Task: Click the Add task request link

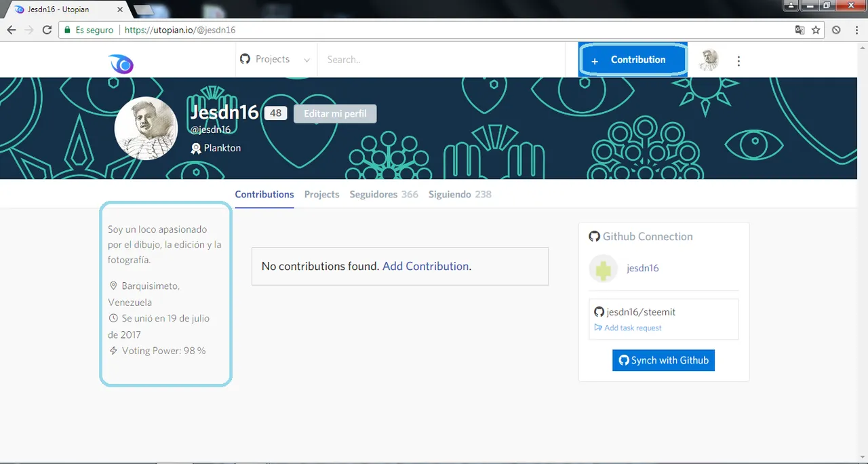Action: 633,328
